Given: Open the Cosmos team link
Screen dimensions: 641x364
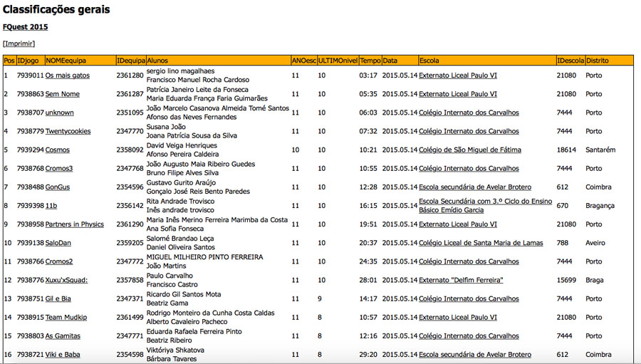Looking at the screenshot, I should click(58, 150).
